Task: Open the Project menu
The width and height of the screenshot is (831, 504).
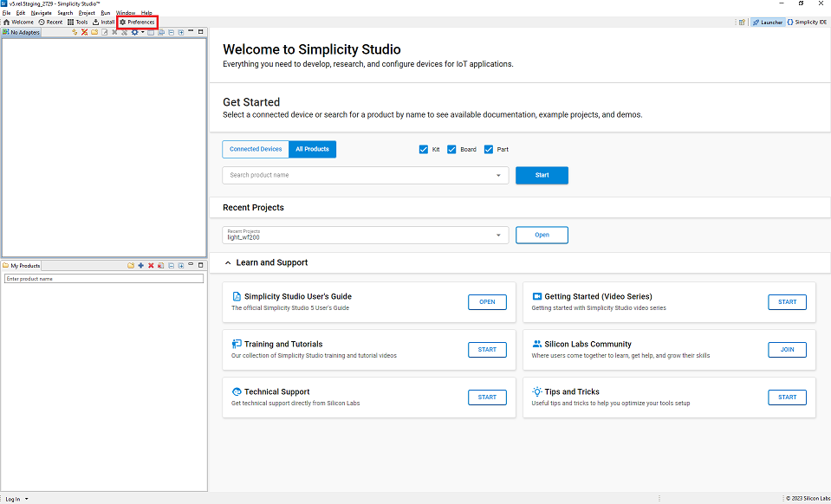Action: 87,13
